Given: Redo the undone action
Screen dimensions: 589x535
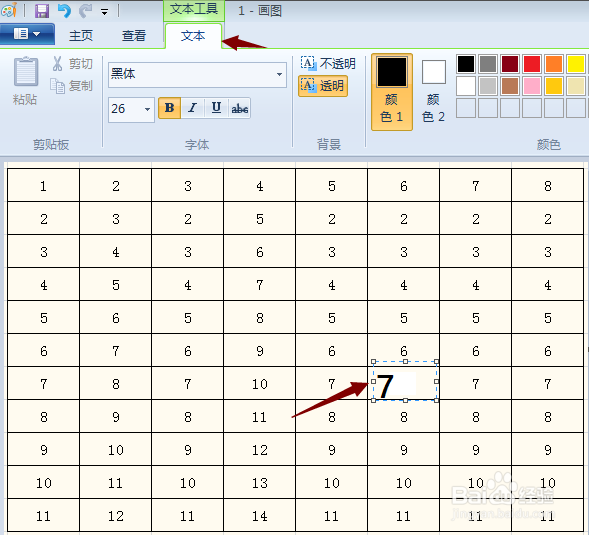Looking at the screenshot, I should coord(85,11).
